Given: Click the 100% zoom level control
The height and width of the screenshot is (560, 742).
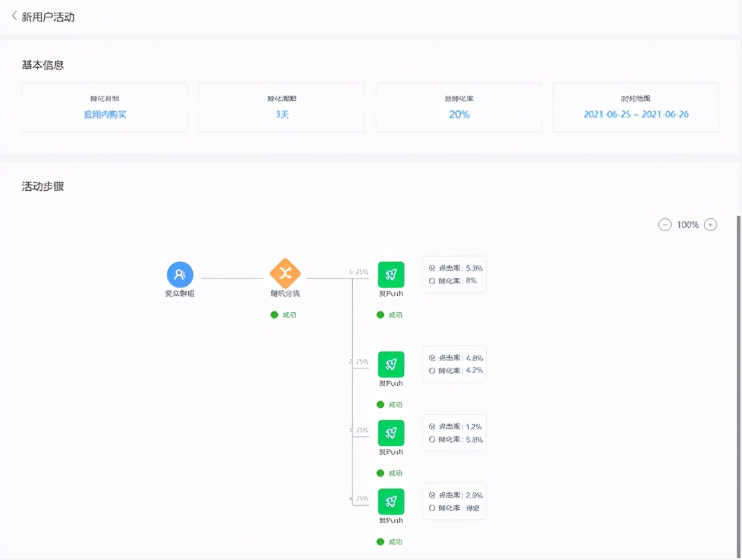Looking at the screenshot, I should (x=688, y=224).
